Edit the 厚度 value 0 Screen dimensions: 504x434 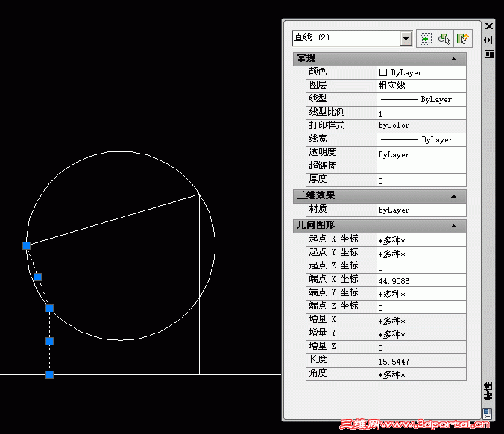coord(421,180)
